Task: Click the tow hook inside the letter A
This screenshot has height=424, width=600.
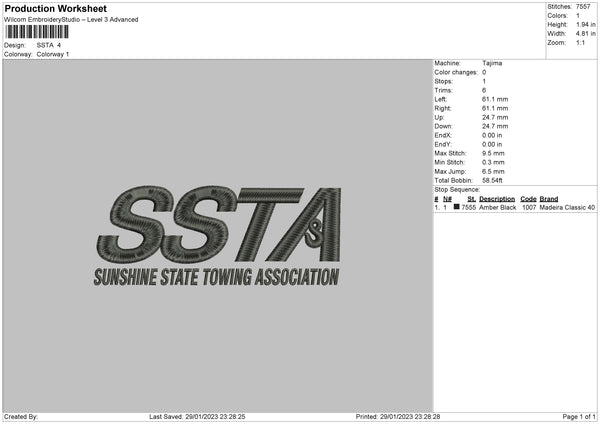Action: pyautogui.click(x=315, y=234)
